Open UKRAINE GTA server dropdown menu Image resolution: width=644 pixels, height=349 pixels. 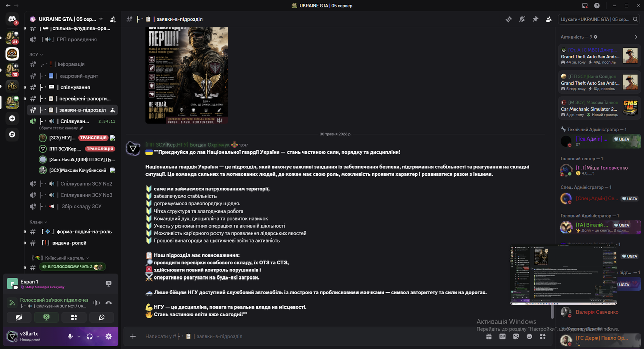point(70,19)
